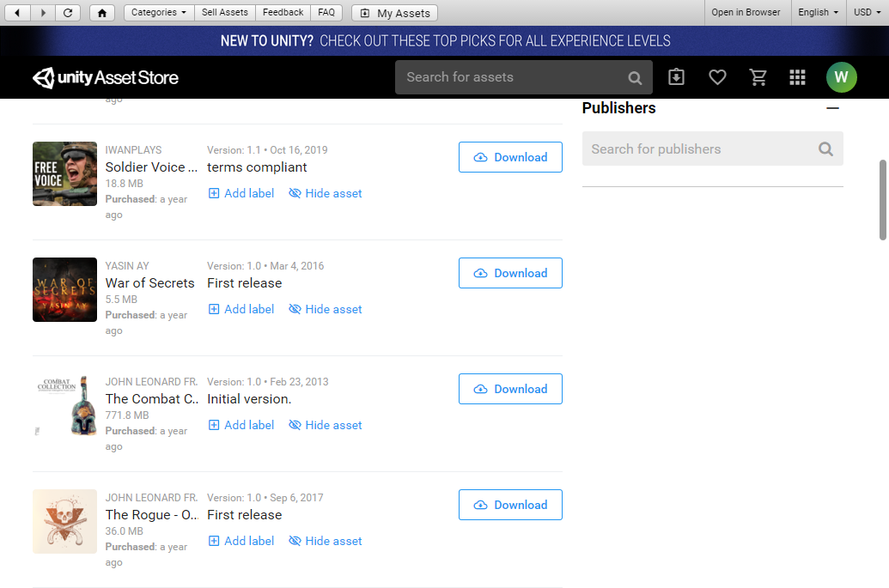Click JOHN LEONARD FR. above The Combat Collection

pyautogui.click(x=151, y=382)
